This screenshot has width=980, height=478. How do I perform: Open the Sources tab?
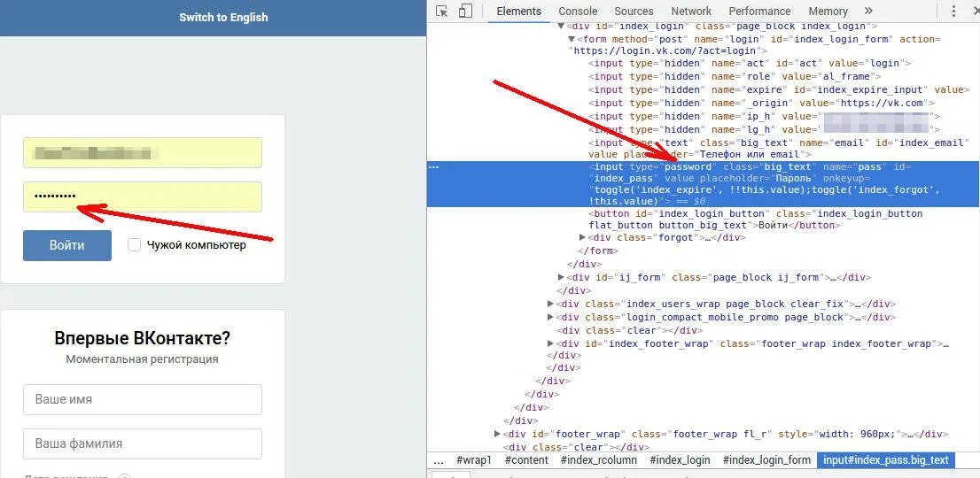[634, 12]
